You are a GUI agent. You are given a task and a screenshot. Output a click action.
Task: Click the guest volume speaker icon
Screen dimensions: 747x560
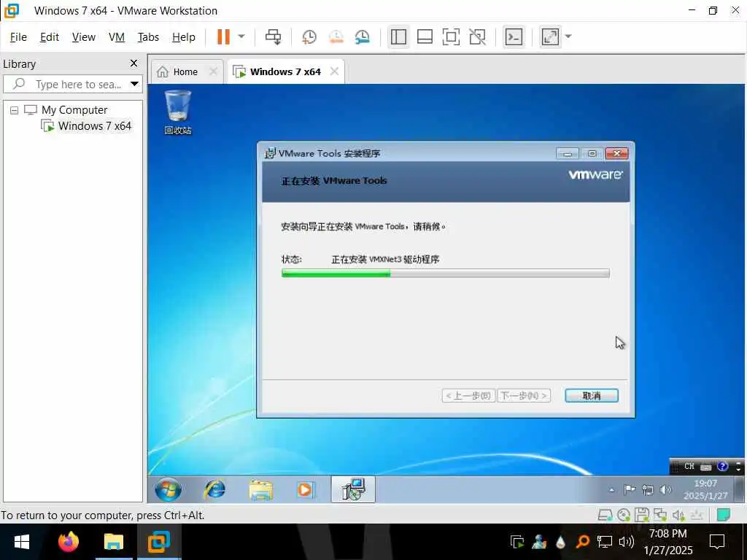[x=665, y=489]
